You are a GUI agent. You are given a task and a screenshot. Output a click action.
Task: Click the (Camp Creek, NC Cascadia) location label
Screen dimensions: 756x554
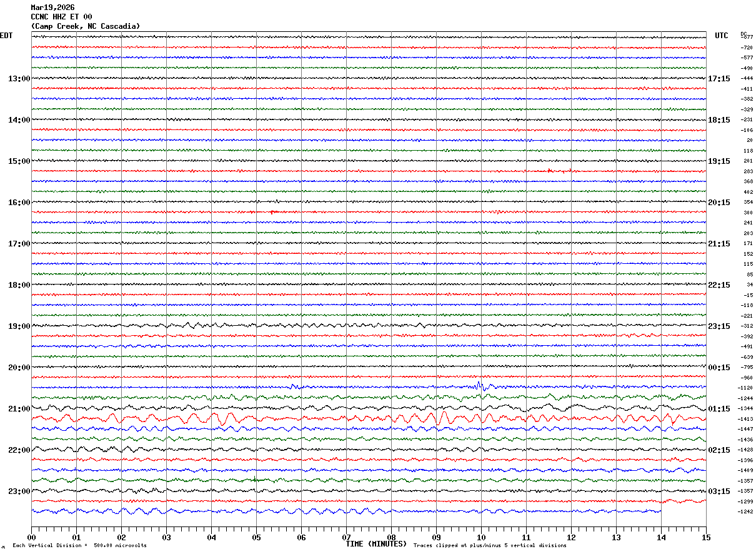[x=86, y=26]
